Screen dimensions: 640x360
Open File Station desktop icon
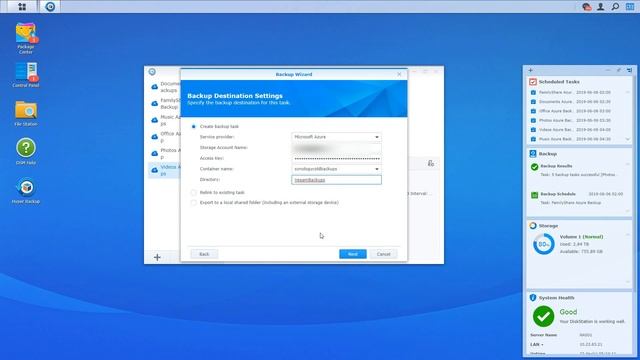point(26,113)
